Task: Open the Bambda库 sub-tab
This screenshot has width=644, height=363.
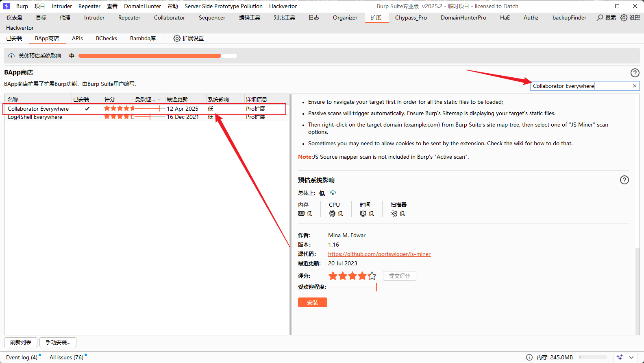Action: [143, 38]
